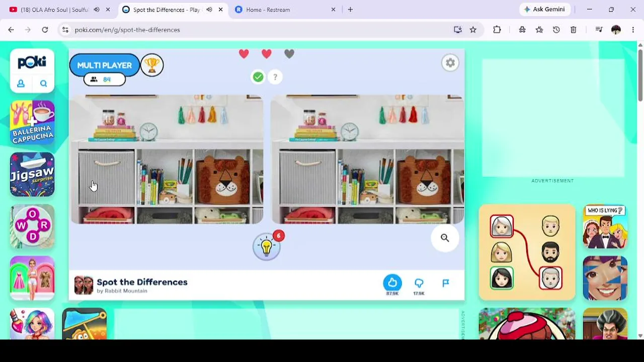Click the green checkmark found indicator

pyautogui.click(x=258, y=77)
